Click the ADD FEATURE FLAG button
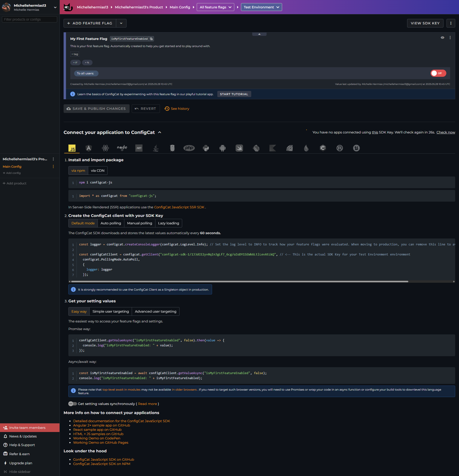Viewport: 459px width, 476px height. (90, 23)
